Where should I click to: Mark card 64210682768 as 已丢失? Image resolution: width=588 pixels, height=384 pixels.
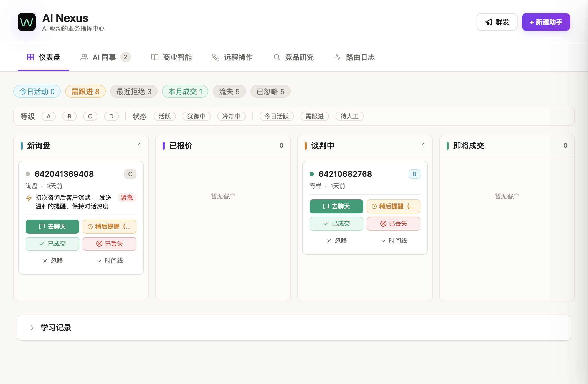[394, 224]
